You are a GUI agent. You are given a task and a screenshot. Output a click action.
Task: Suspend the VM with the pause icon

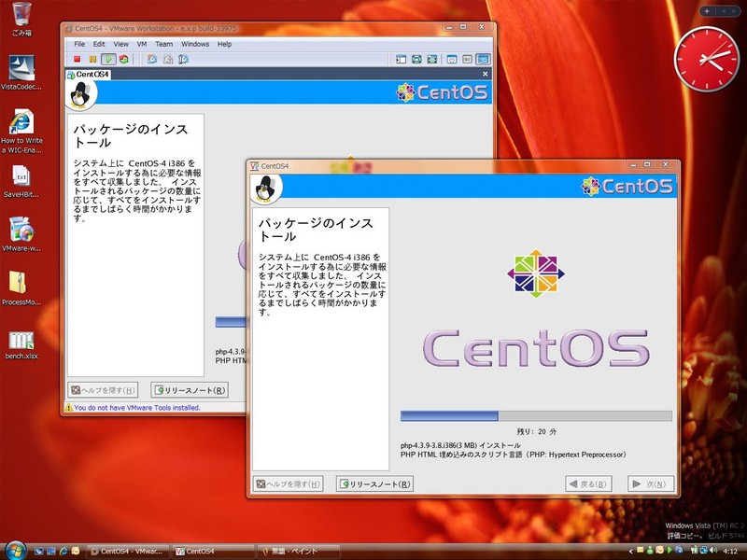click(92, 59)
